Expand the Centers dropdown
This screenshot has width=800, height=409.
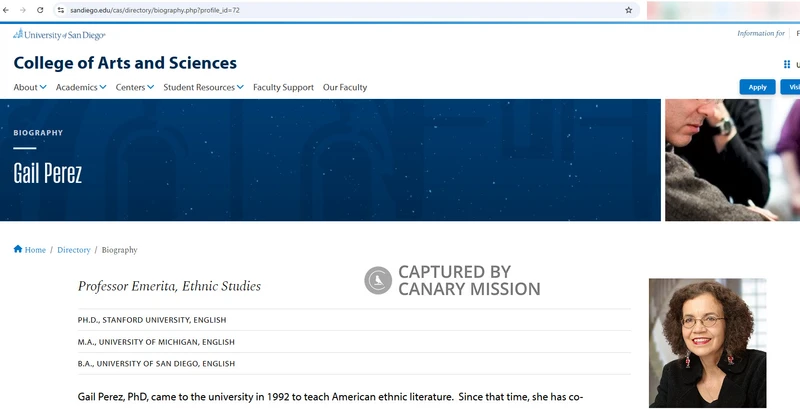(x=135, y=87)
